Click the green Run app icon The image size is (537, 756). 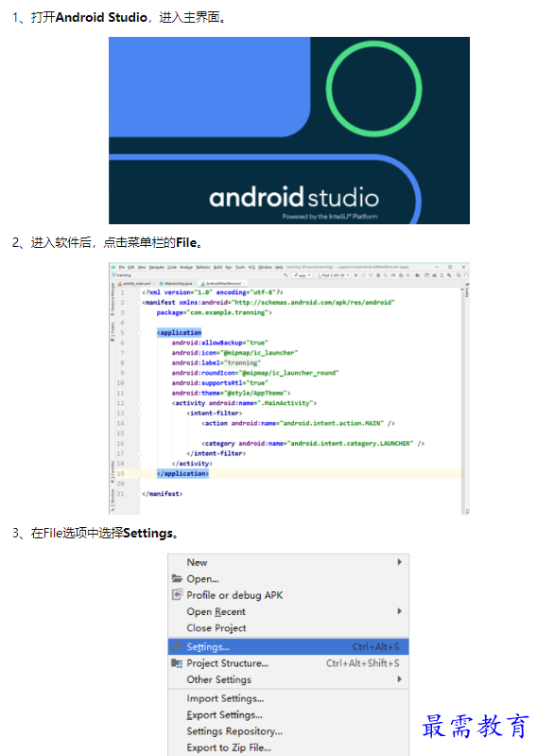[355, 275]
